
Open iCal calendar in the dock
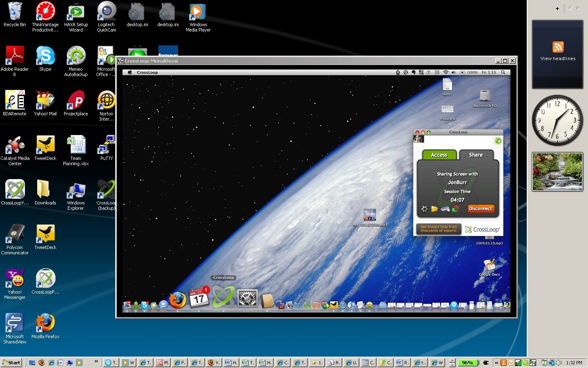tap(199, 298)
